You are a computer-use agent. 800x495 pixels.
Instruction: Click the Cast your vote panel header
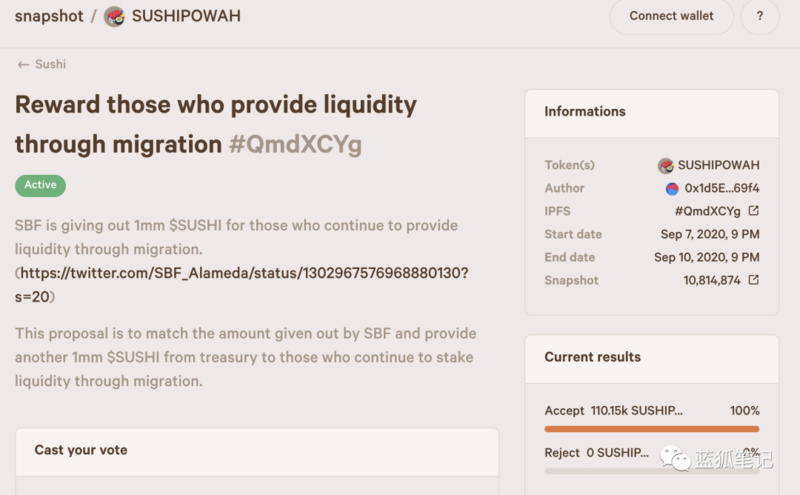257,451
